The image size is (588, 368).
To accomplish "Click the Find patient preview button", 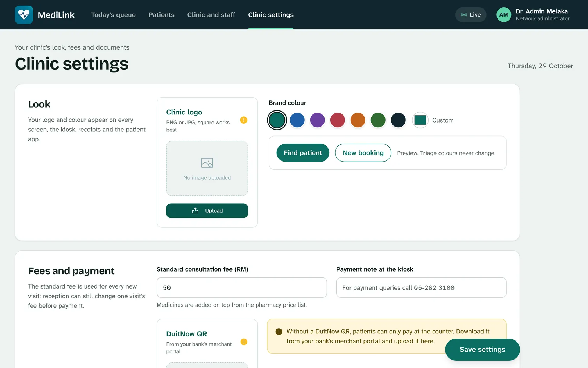I will (303, 153).
